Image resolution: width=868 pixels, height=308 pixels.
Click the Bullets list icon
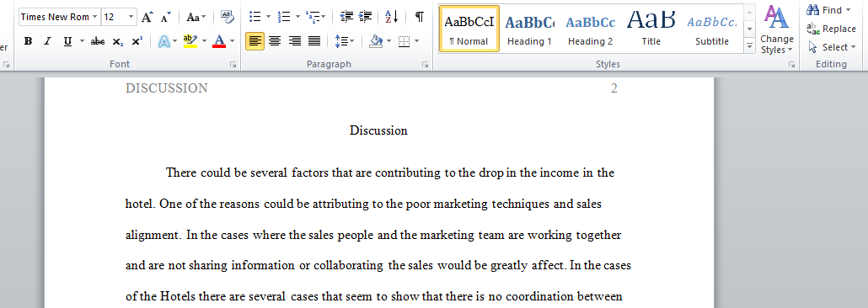pos(255,17)
